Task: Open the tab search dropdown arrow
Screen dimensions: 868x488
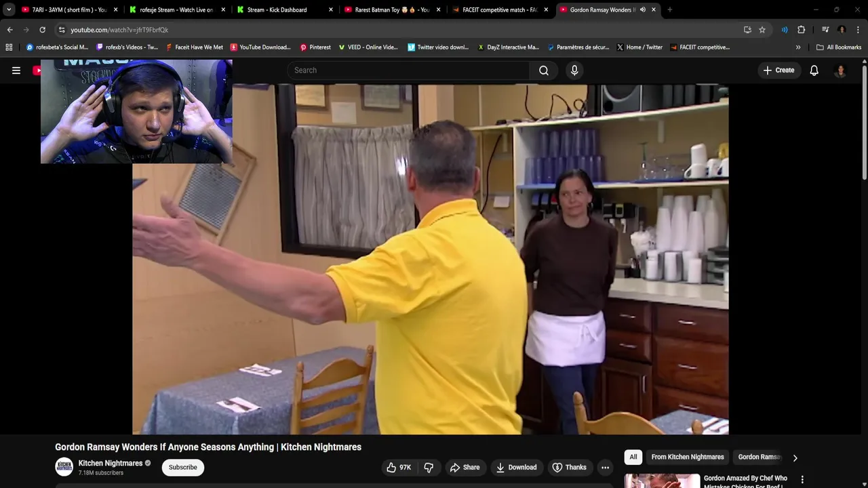Action: (9, 9)
